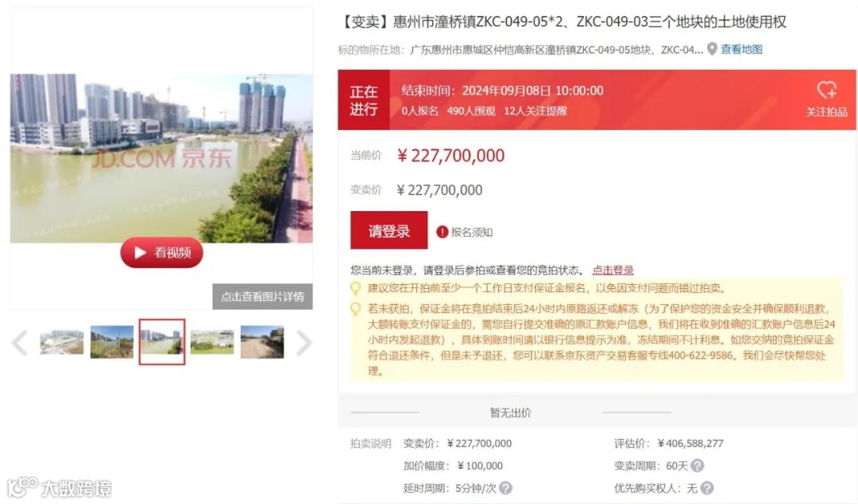
Task: Click the map pin location icon
Action: tap(712, 49)
